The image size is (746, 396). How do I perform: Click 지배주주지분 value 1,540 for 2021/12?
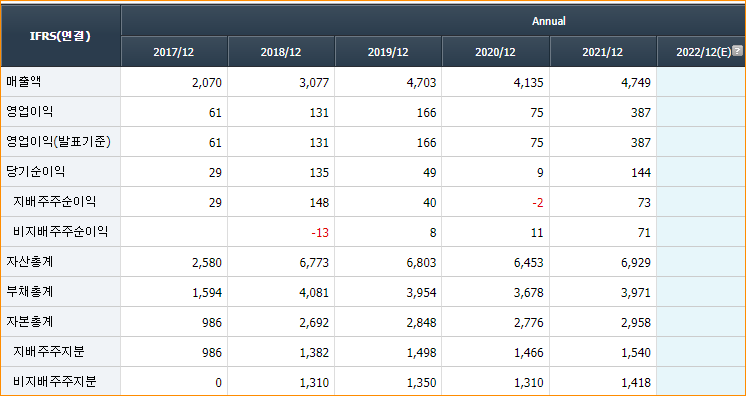point(636,353)
